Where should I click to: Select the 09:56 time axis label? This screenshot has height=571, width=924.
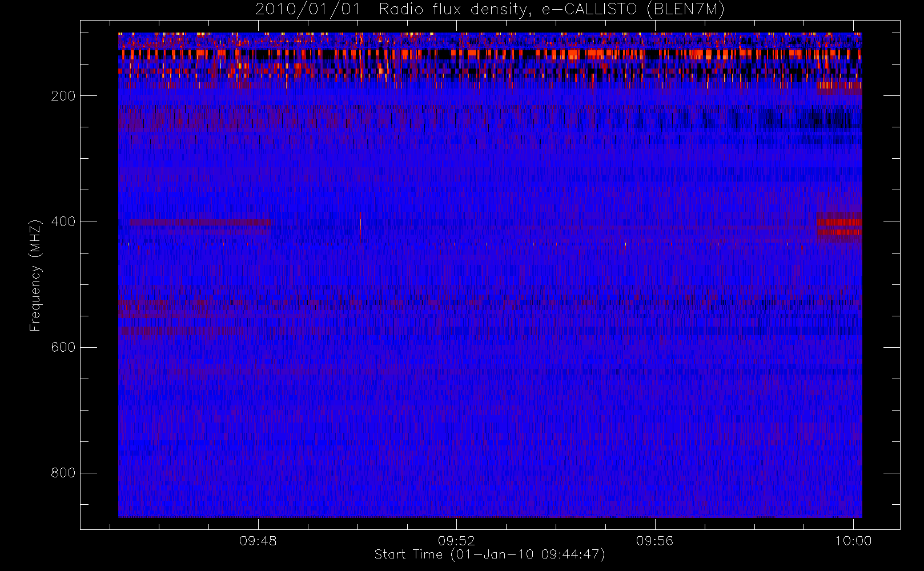(x=655, y=541)
